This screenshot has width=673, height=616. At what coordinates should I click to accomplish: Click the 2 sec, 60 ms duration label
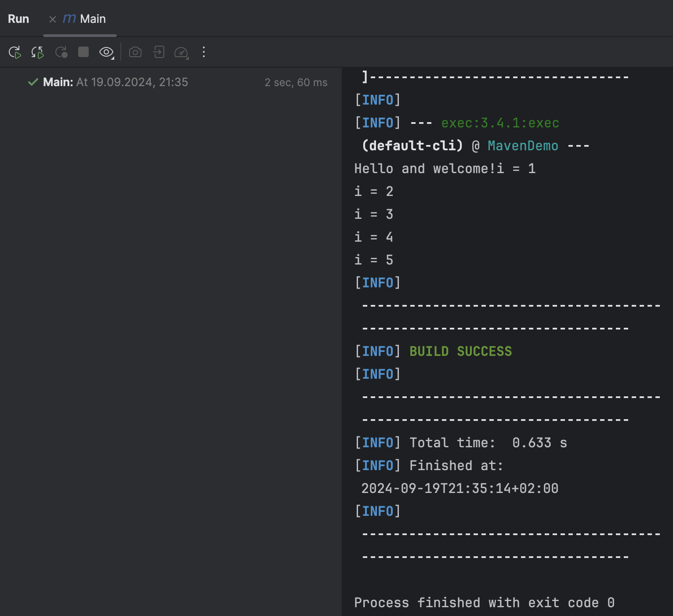(296, 82)
